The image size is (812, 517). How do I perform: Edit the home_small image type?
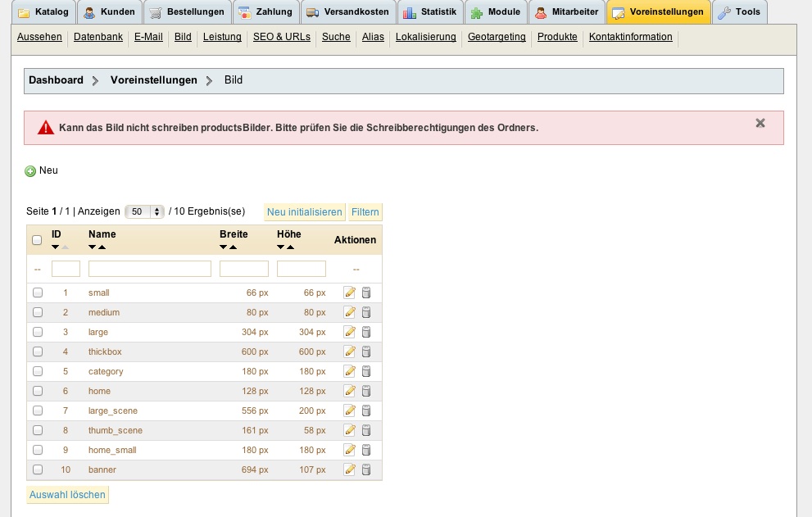click(x=350, y=450)
